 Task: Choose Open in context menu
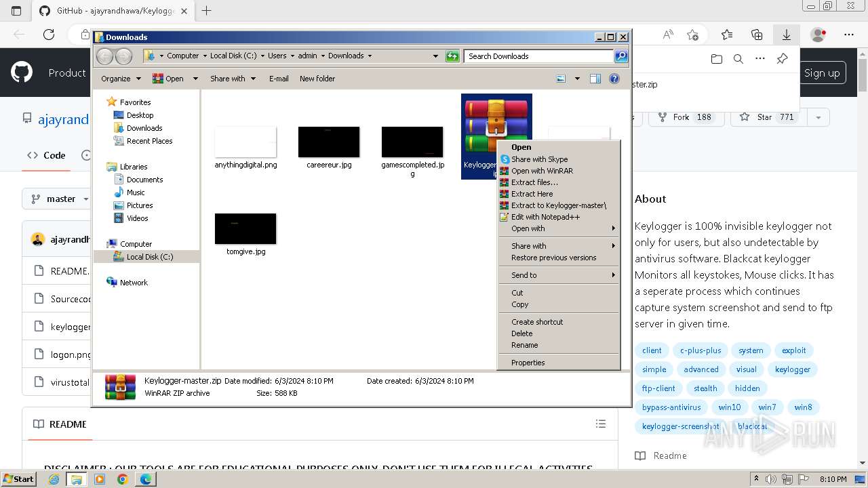[x=559, y=147]
